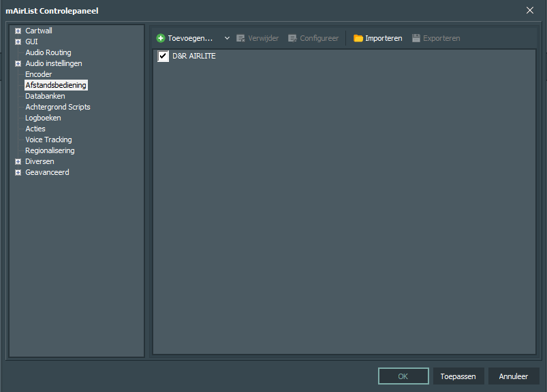Viewport: 547px width, 392px height.
Task: Expand the Diversen tree node
Action: (x=18, y=162)
